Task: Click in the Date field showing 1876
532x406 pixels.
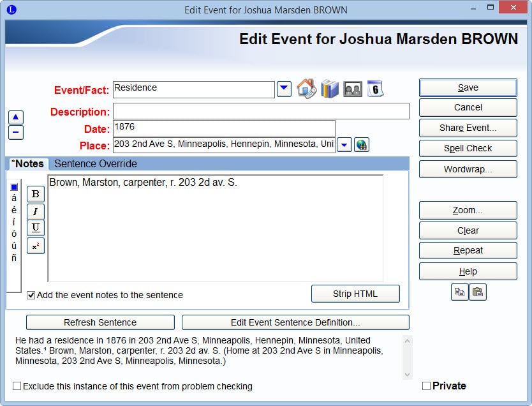Action: click(224, 128)
